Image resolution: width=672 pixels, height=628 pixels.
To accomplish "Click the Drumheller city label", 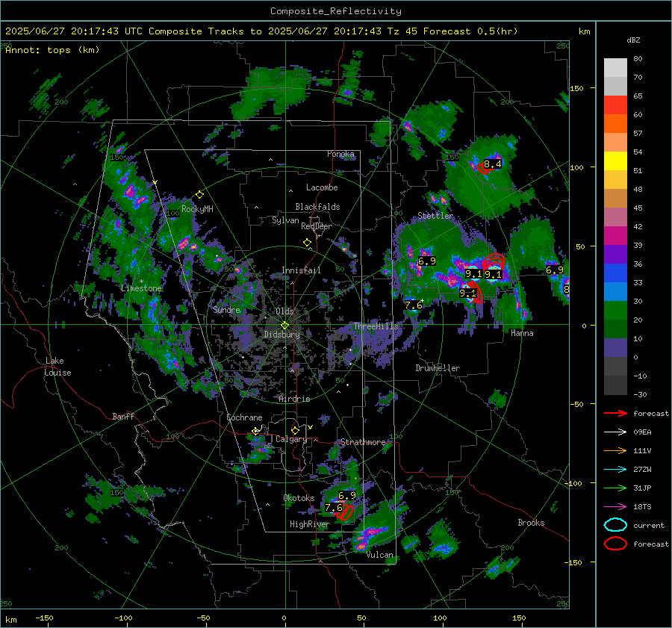I will [x=438, y=368].
